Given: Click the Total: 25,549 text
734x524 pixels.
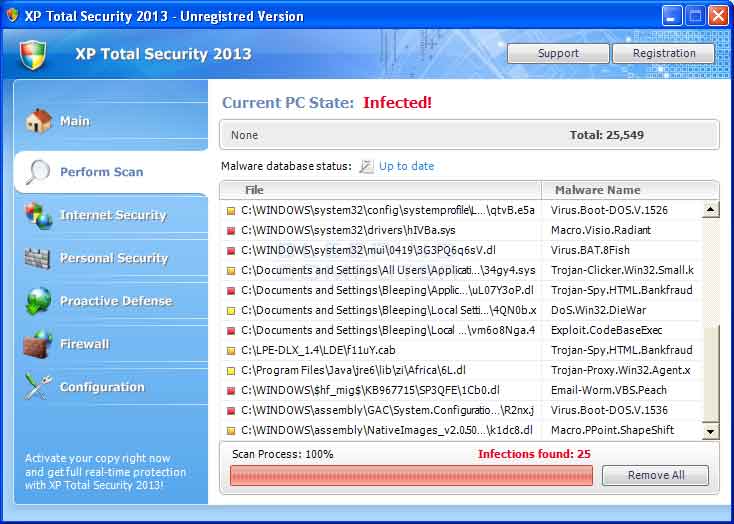Looking at the screenshot, I should coord(607,135).
